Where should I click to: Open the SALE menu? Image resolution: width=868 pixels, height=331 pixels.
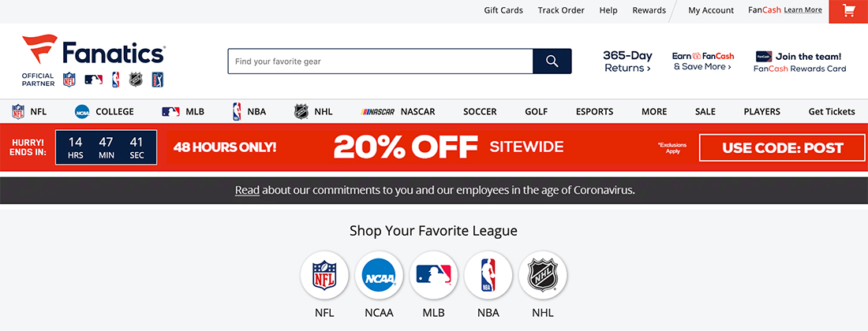(705, 112)
